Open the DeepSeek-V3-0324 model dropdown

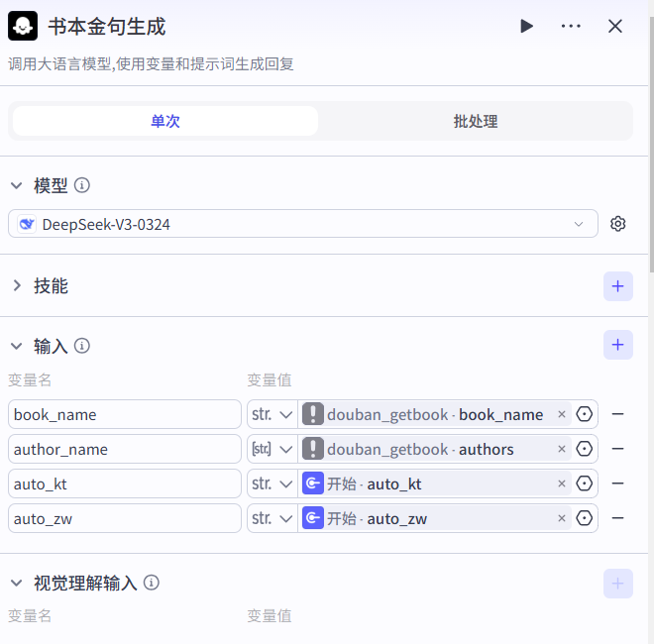(303, 224)
